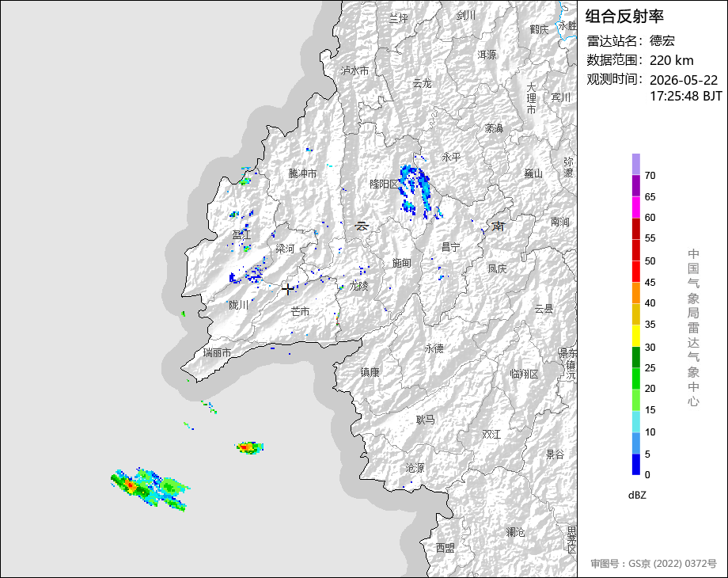Click the 腾冲市 map label
This screenshot has height=578, width=728.
tap(302, 173)
